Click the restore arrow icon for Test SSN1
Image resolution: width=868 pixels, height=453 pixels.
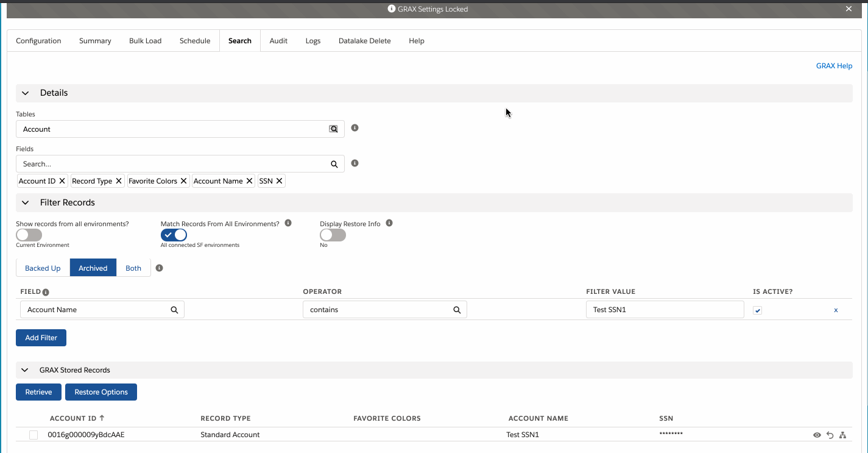click(830, 435)
